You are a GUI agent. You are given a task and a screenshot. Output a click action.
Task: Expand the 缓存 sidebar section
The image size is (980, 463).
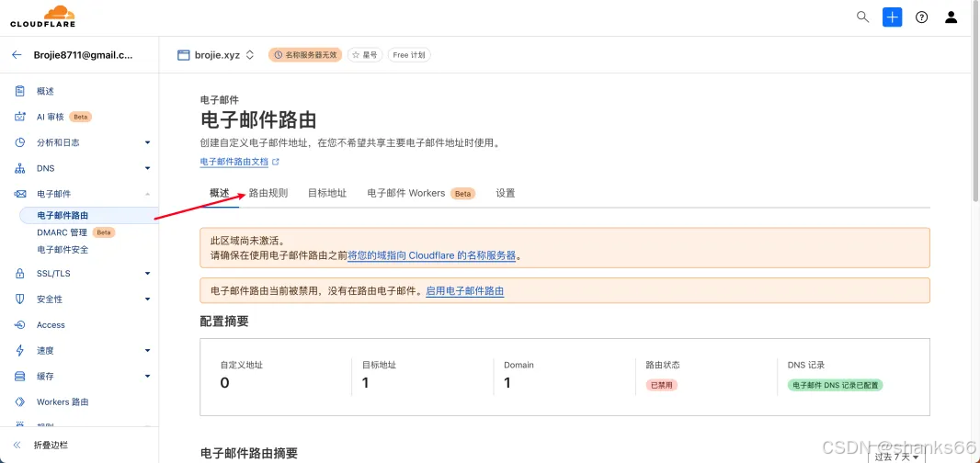coord(147,376)
